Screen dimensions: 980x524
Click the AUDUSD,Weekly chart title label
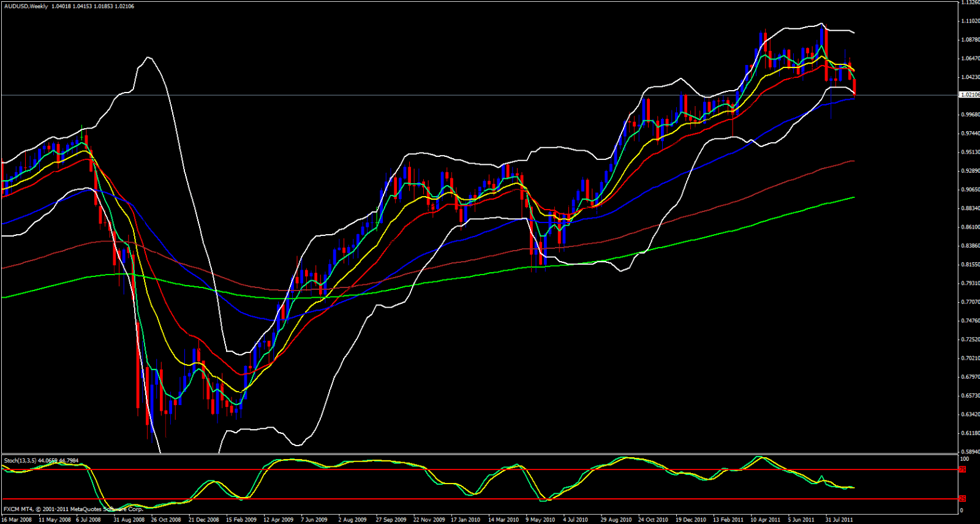pyautogui.click(x=26, y=6)
